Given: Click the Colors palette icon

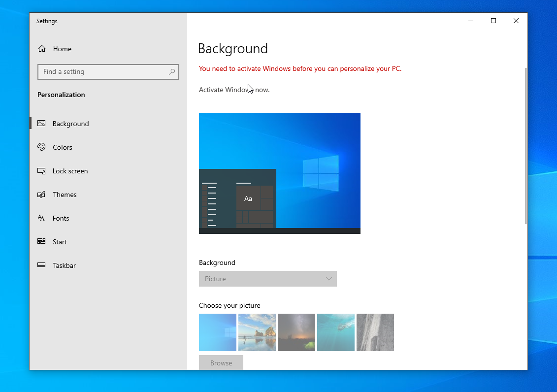Looking at the screenshot, I should [x=41, y=147].
